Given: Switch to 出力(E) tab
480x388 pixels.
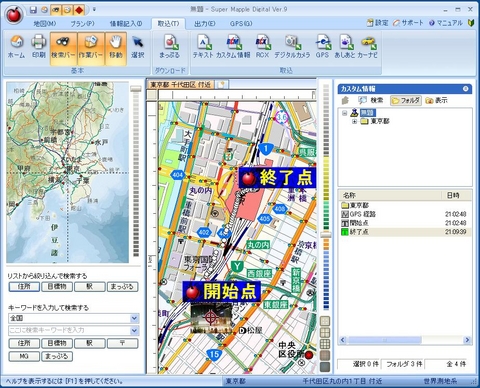Looking at the screenshot, I should 205,23.
